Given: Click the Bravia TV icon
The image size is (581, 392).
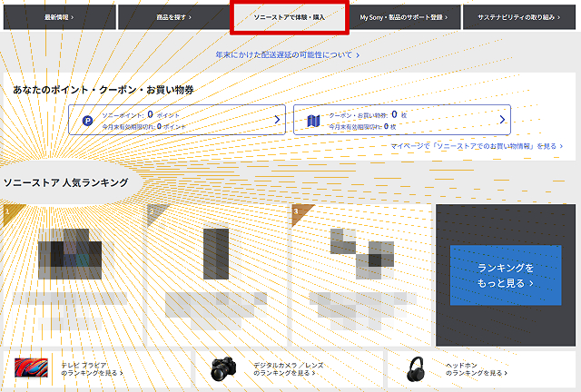Looking at the screenshot, I should pyautogui.click(x=31, y=367).
